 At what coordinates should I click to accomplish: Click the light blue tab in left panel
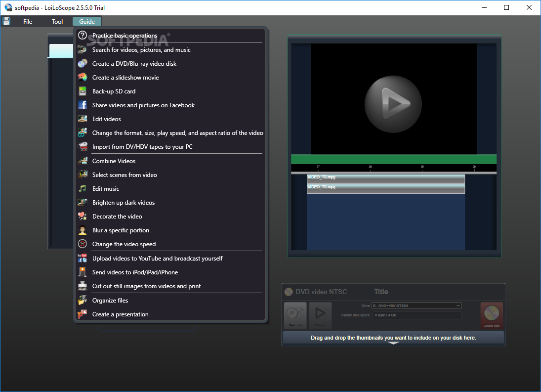point(61,51)
